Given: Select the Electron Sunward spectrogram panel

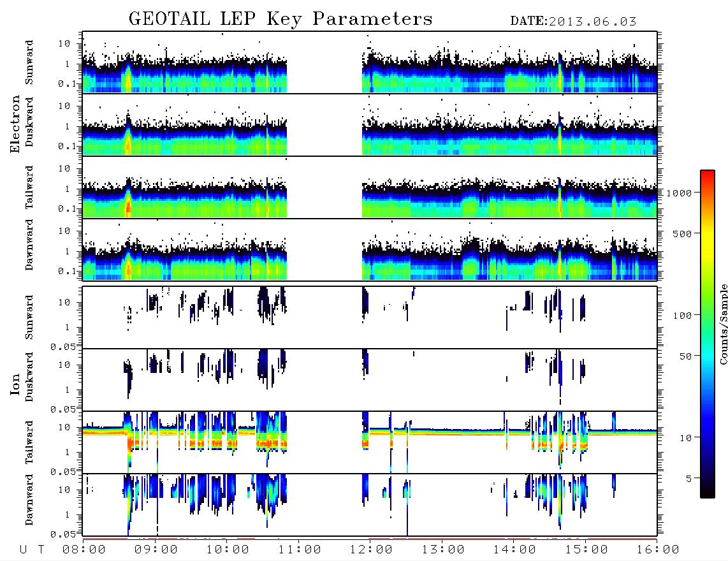Looking at the screenshot, I should [370, 62].
